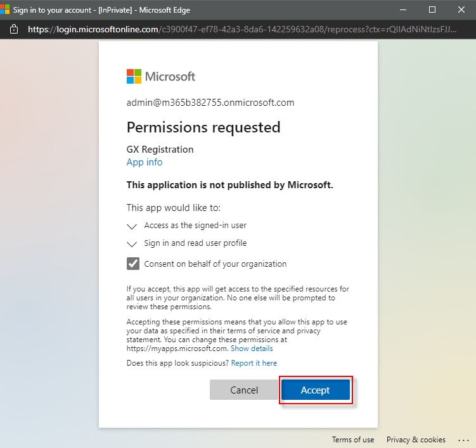The width and height of the screenshot is (476, 448).
Task: Click the lock icon in address bar
Action: pos(14,30)
